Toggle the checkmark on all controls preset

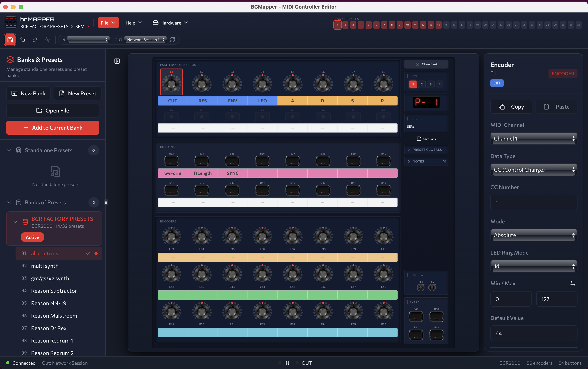coord(88,253)
